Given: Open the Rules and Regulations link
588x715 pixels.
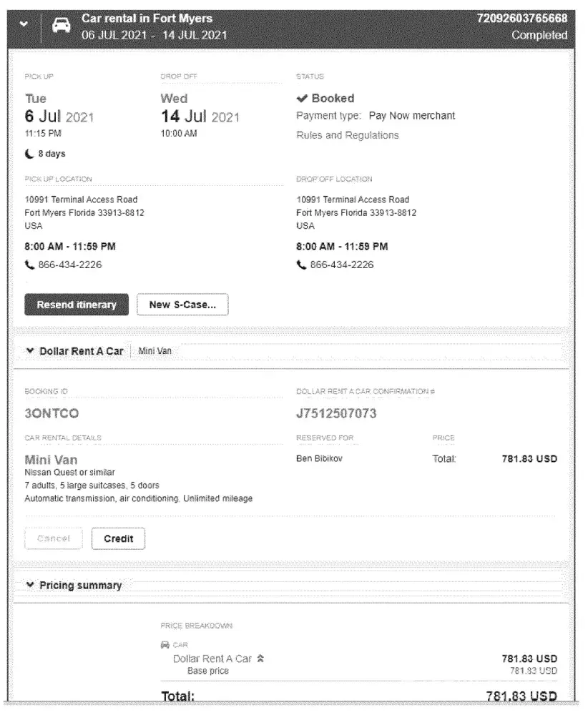Looking at the screenshot, I should click(347, 135).
